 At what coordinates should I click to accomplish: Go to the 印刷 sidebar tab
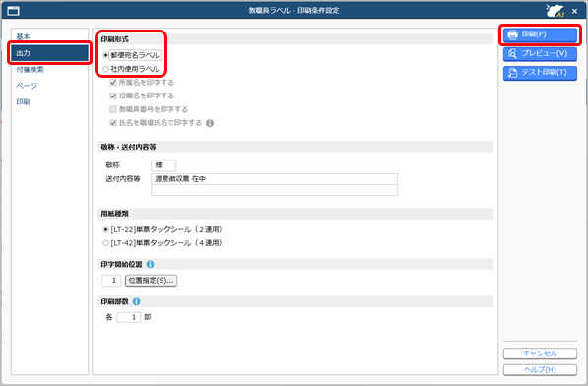point(23,102)
